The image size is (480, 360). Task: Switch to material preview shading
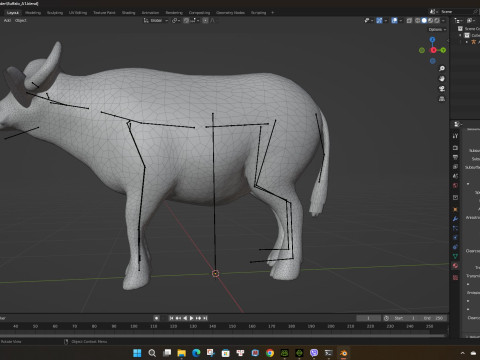coord(430,20)
